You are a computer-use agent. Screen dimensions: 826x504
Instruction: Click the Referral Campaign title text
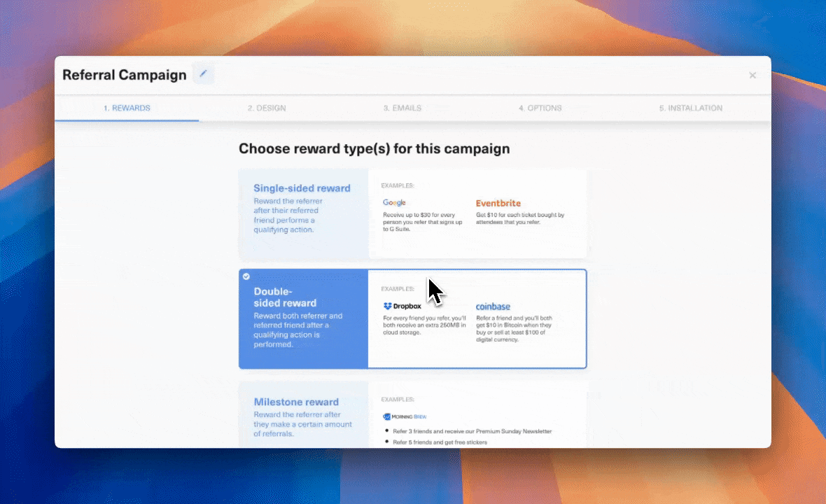coord(125,75)
